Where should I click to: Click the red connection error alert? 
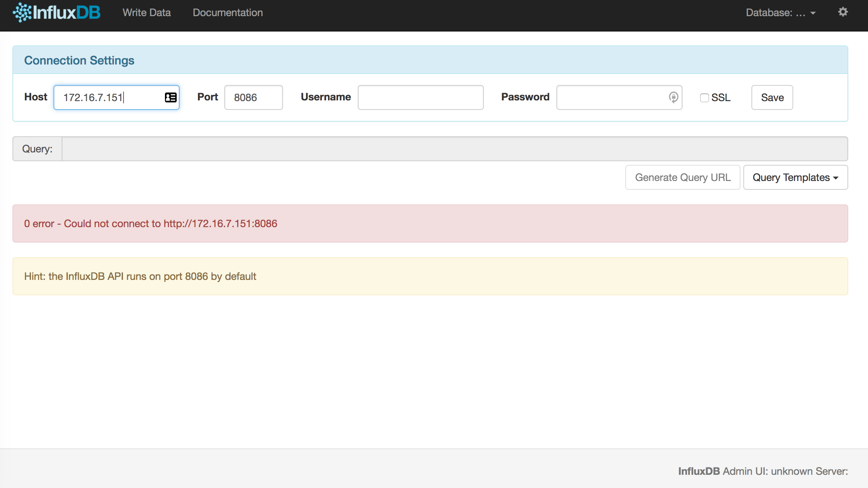click(x=430, y=223)
